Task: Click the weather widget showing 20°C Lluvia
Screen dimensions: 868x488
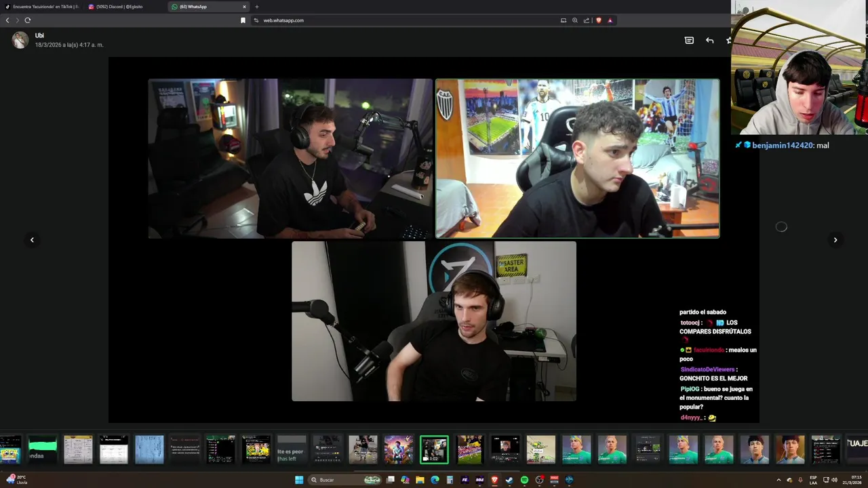Action: click(x=16, y=479)
